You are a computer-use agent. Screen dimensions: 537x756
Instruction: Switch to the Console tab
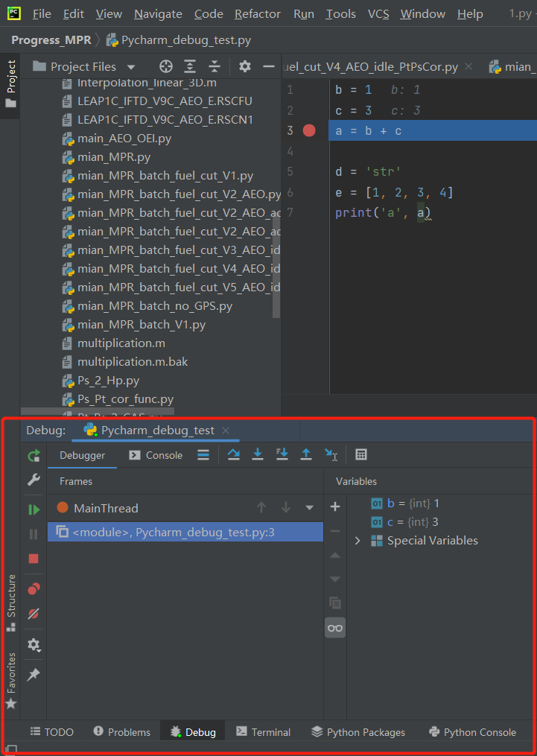pyautogui.click(x=156, y=455)
